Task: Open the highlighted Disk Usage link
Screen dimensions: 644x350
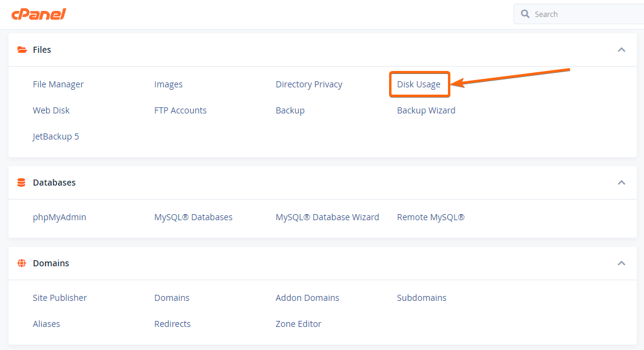Action: pos(419,84)
